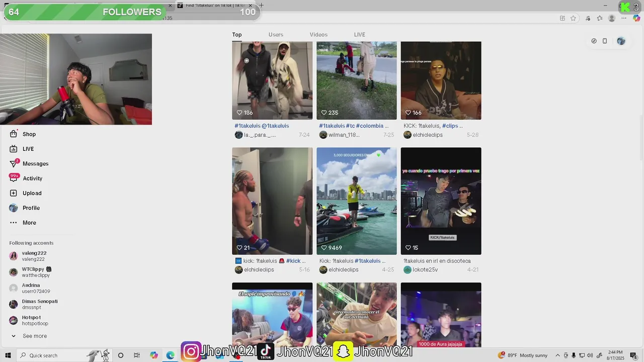This screenshot has height=362, width=644.
Task: Open the jet ski video with 9469 likes
Action: click(357, 201)
